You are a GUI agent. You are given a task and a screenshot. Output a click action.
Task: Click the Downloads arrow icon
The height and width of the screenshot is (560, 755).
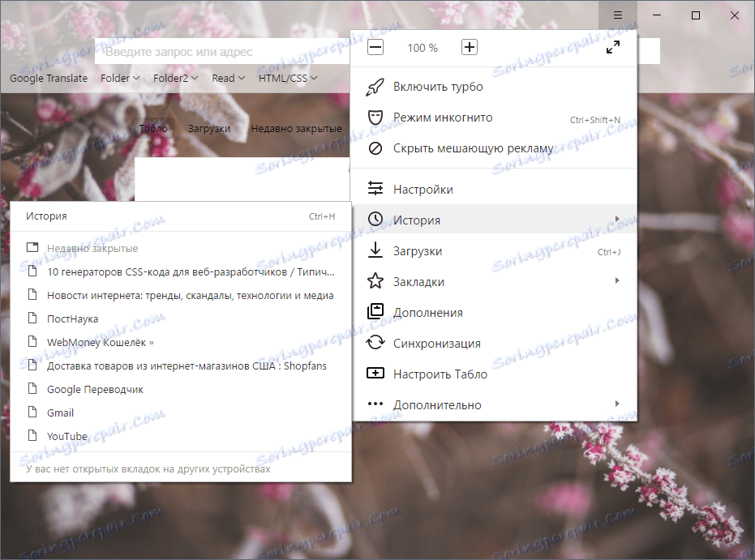click(375, 250)
